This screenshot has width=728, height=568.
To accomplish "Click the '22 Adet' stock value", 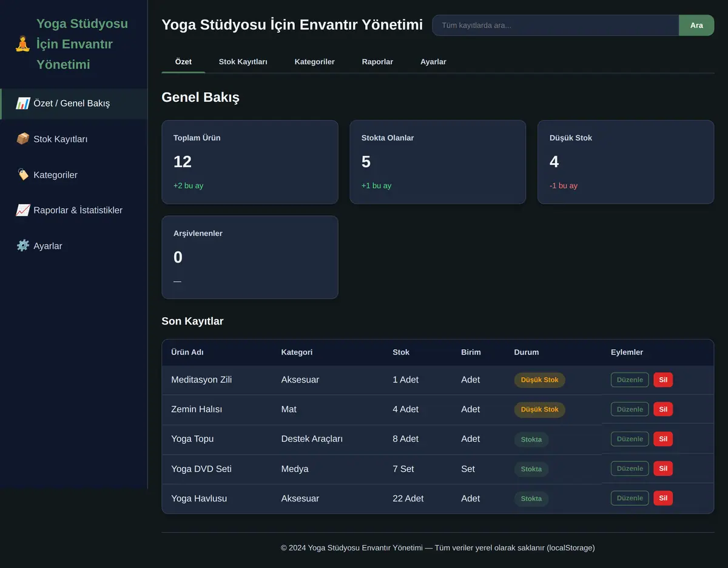I will pyautogui.click(x=408, y=498).
